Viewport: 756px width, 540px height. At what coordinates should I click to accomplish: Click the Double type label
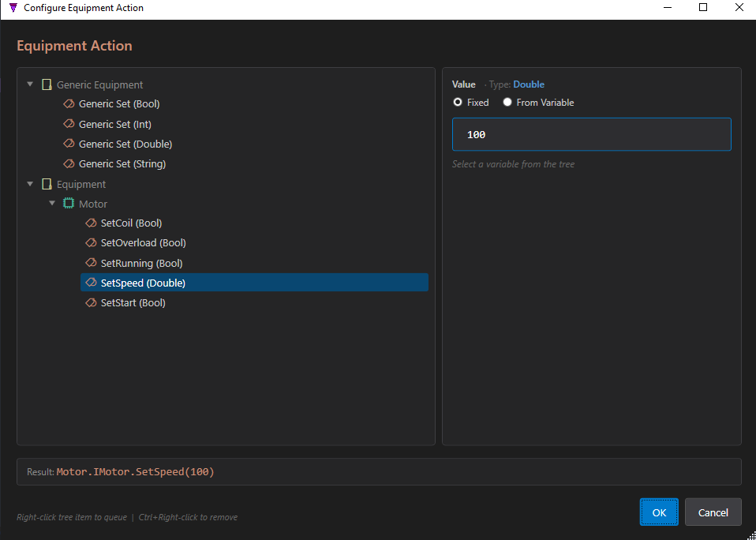(529, 84)
